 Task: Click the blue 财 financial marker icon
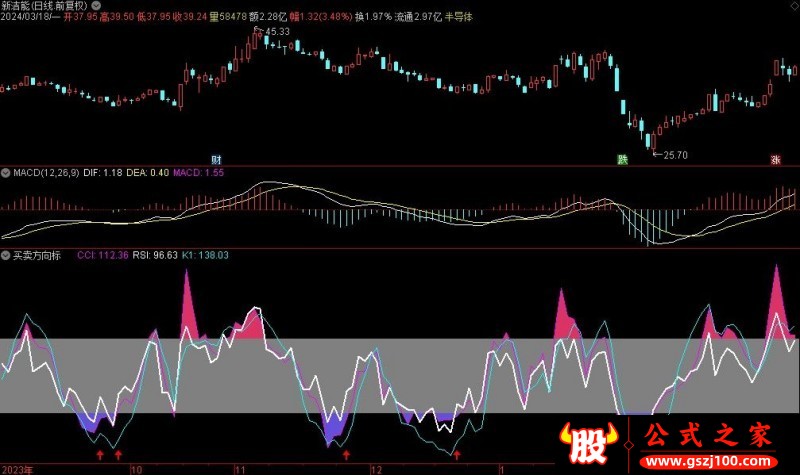click(x=216, y=159)
